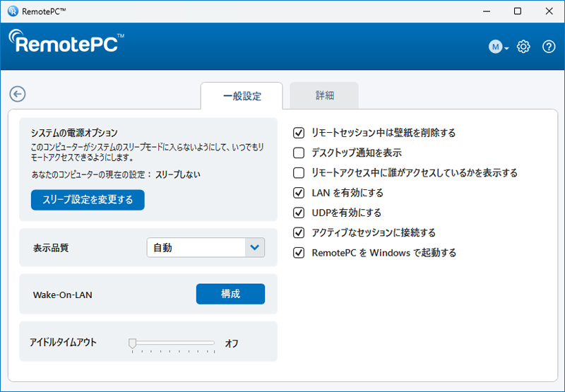The height and width of the screenshot is (392, 565).
Task: Click the スリープしない current setting value
Action: [x=178, y=174]
